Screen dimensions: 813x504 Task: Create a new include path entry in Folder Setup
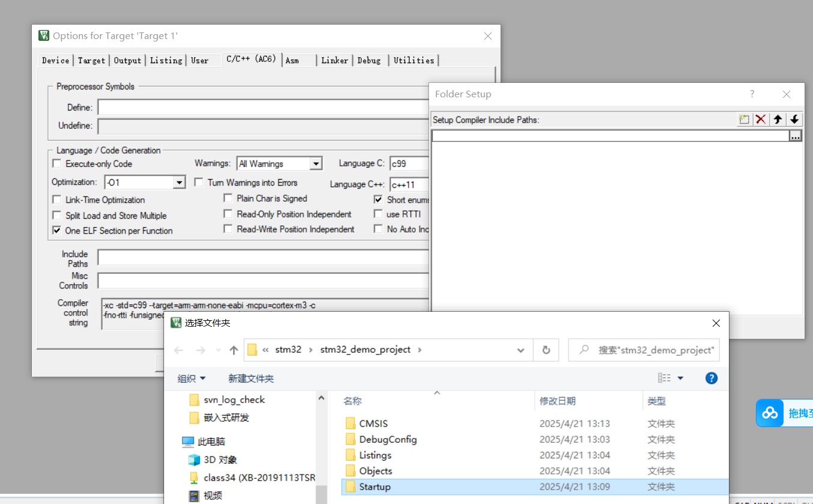[744, 120]
